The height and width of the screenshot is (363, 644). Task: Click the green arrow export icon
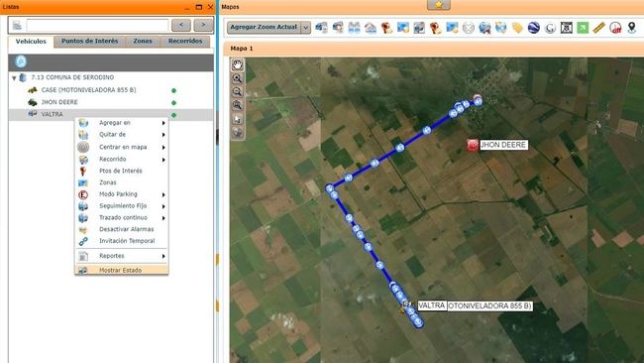(x=583, y=28)
